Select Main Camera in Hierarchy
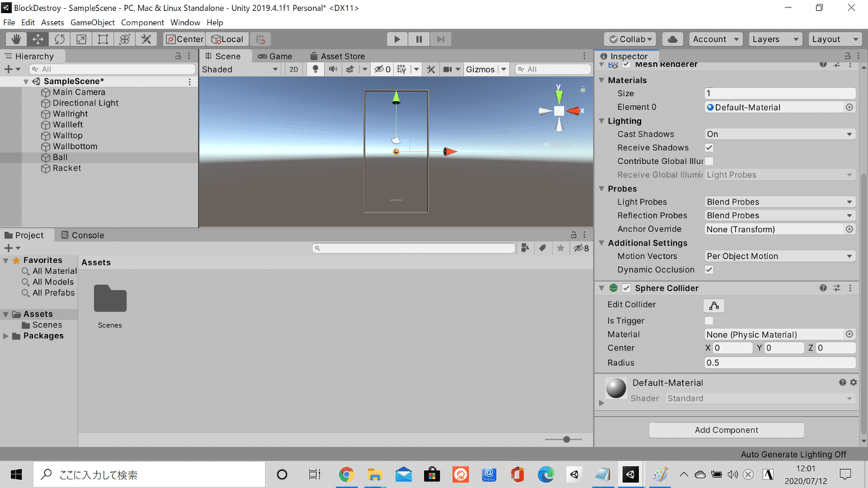Image resolution: width=868 pixels, height=488 pixels. click(x=79, y=92)
